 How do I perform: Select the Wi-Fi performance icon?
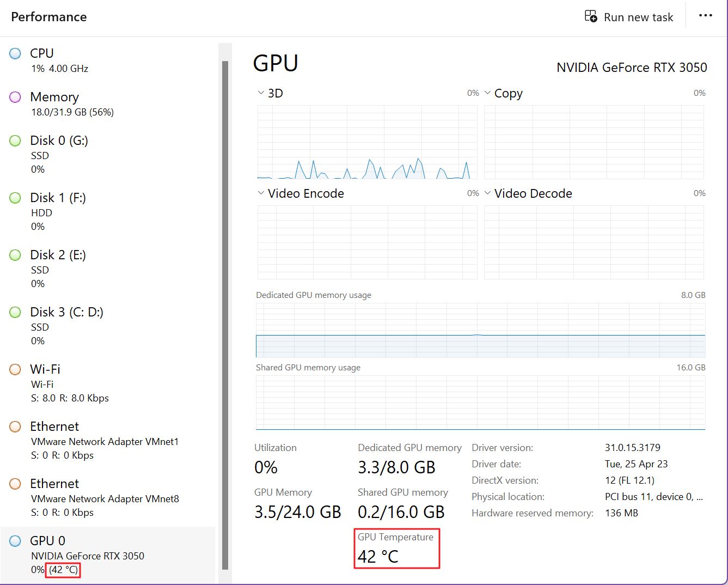15,369
